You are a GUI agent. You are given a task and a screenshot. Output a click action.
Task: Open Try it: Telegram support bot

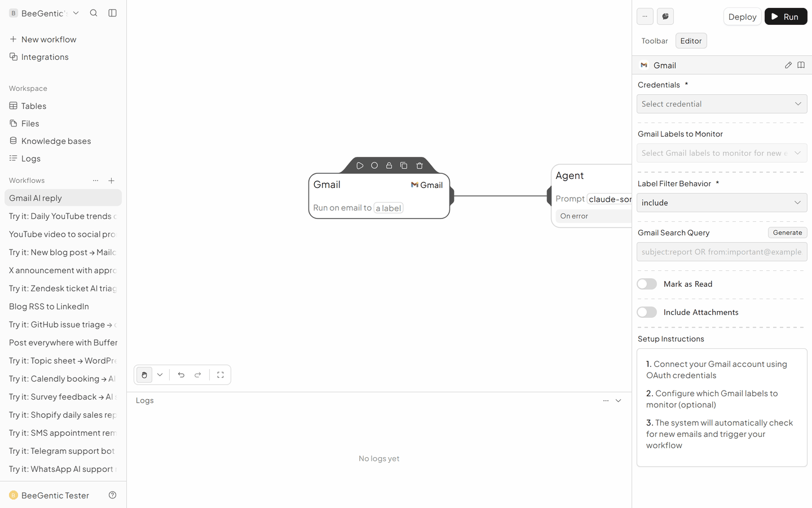click(x=63, y=451)
